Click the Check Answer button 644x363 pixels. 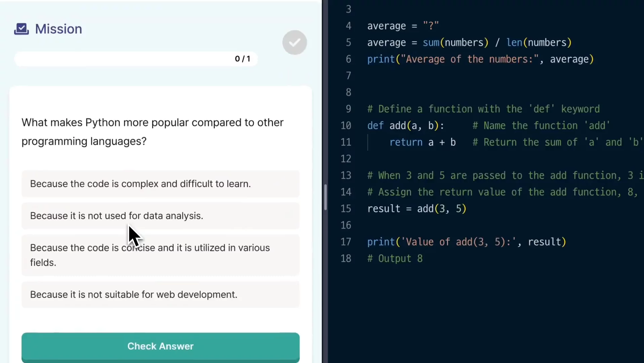tap(160, 346)
